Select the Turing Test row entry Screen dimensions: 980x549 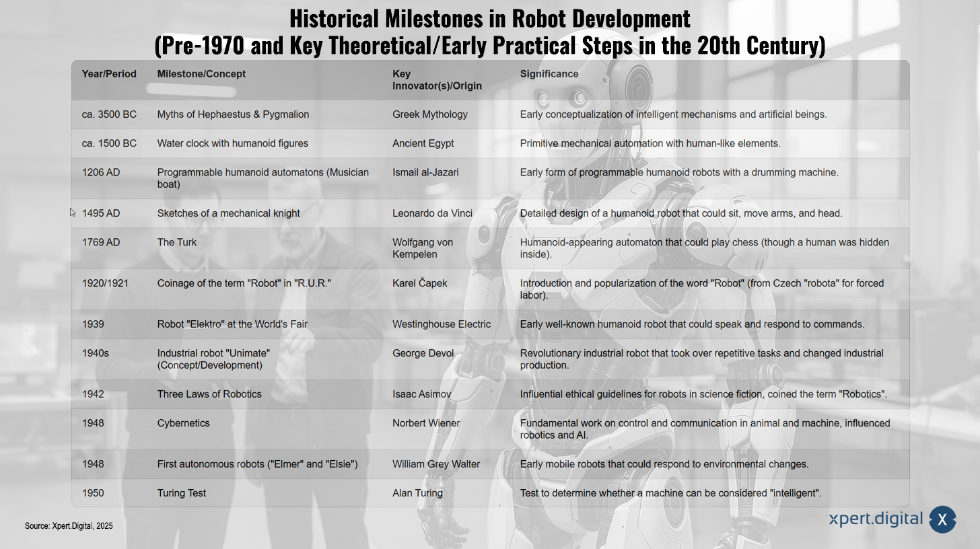[182, 493]
